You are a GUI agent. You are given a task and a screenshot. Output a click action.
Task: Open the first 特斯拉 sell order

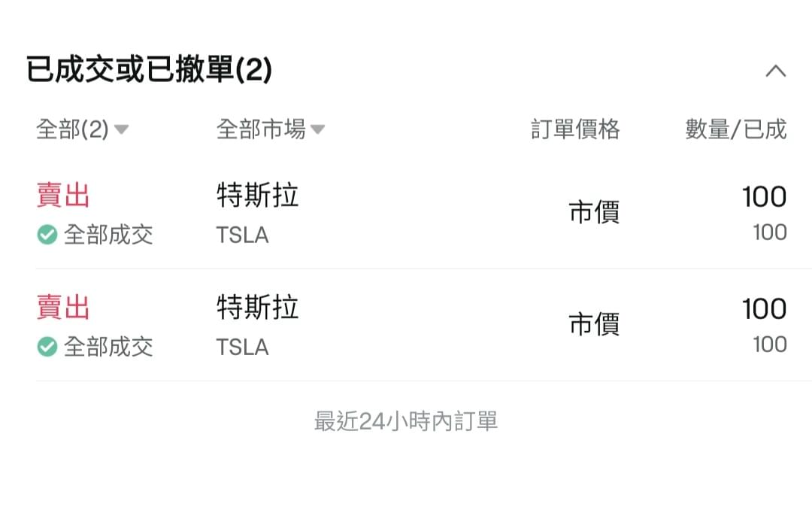pyautogui.click(x=411, y=214)
